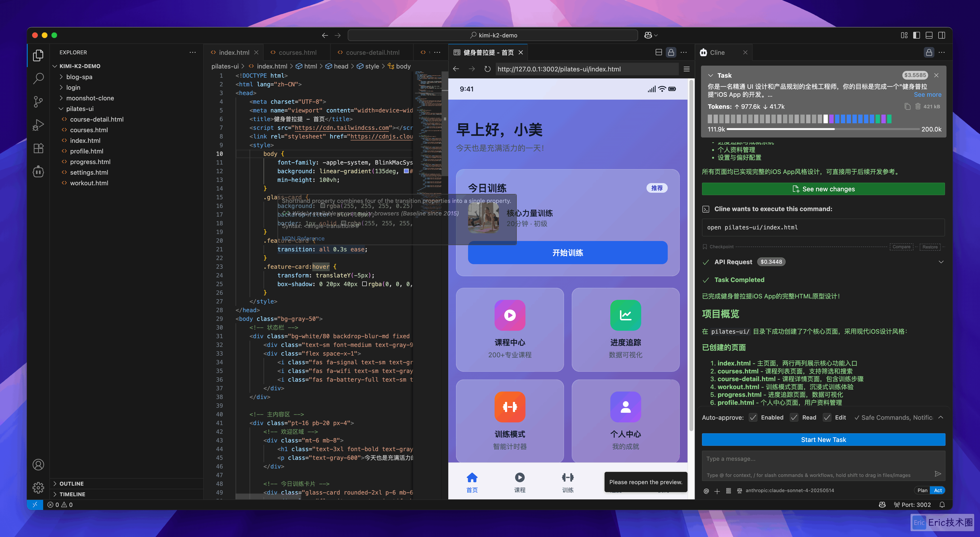
Task: Click the See more link in task
Action: [927, 94]
